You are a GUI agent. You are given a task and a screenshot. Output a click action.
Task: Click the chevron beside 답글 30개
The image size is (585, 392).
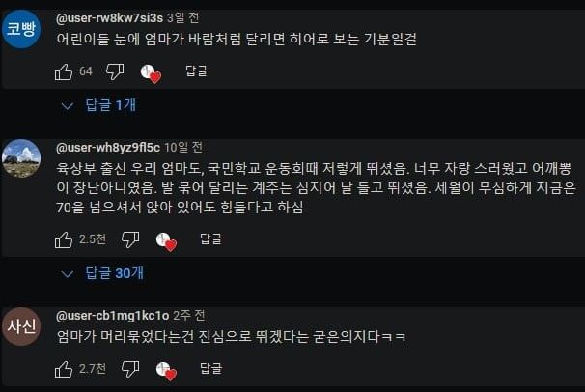(x=68, y=274)
